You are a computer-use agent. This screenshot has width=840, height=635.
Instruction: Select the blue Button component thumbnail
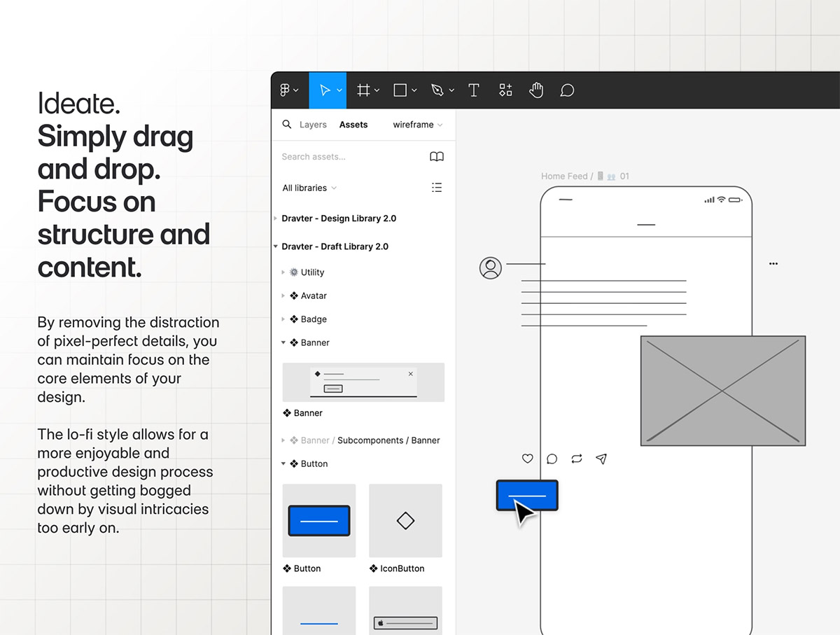tap(319, 520)
